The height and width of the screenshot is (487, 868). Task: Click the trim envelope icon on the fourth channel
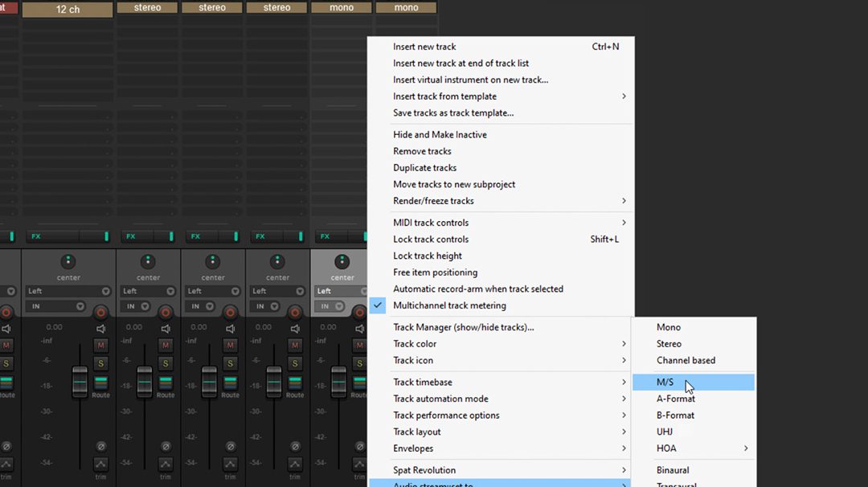293,464
